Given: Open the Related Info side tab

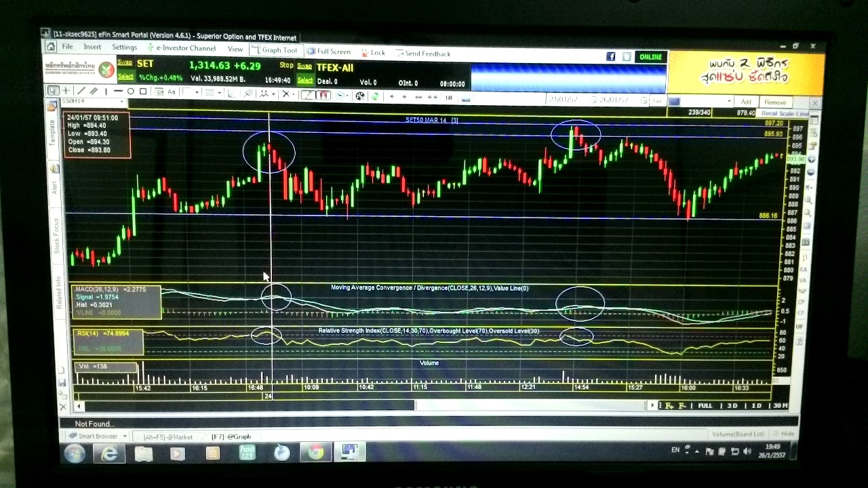Looking at the screenshot, I should (58, 293).
